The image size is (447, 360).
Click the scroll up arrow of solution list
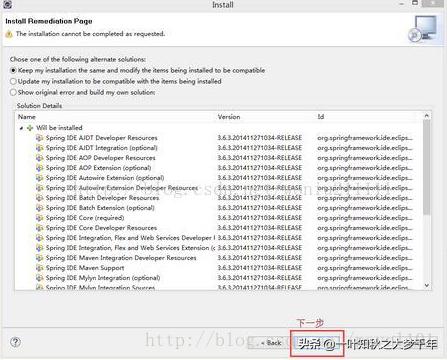(427, 116)
